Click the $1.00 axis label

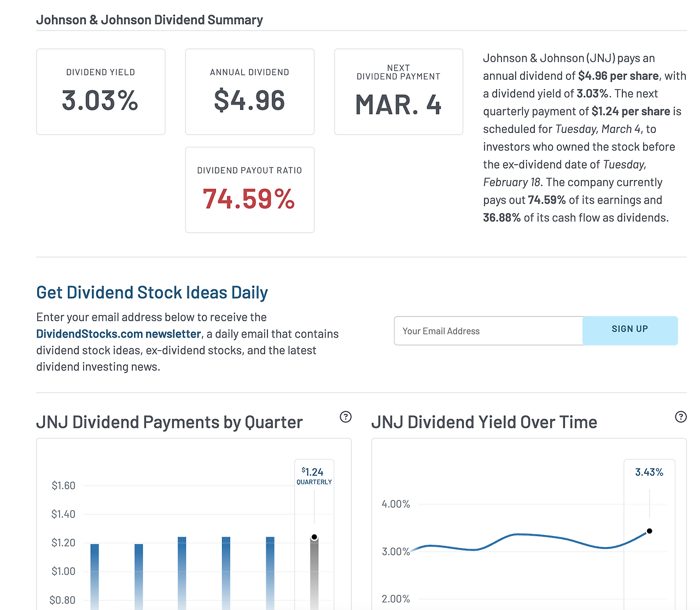63,571
